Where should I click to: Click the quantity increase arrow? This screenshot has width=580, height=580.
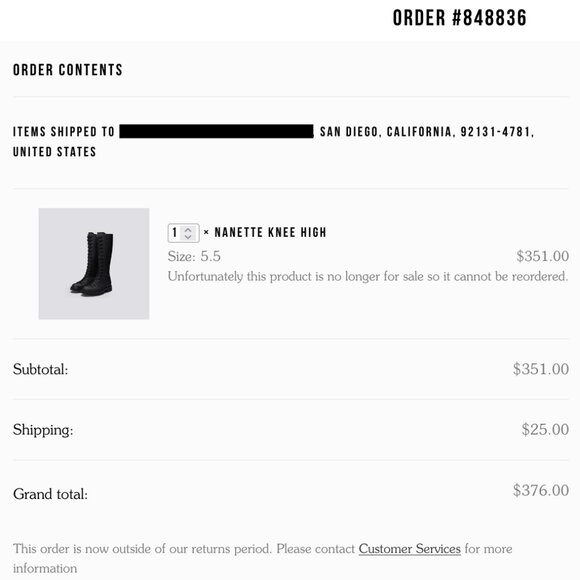[188, 229]
